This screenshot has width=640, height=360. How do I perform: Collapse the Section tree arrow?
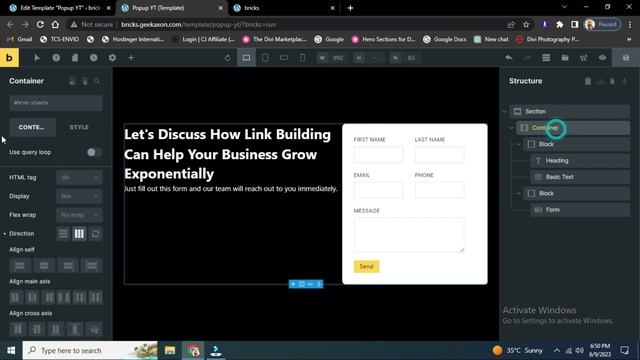[x=504, y=111]
